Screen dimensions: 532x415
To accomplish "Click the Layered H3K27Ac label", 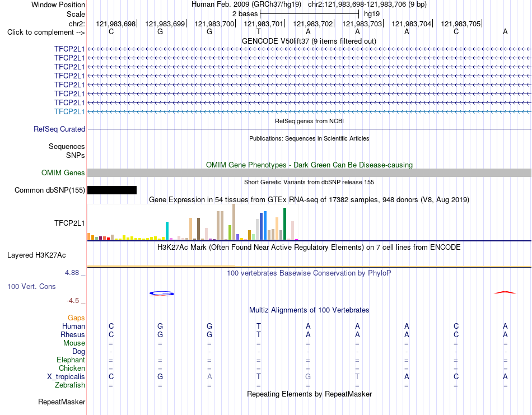I will click(36, 255).
